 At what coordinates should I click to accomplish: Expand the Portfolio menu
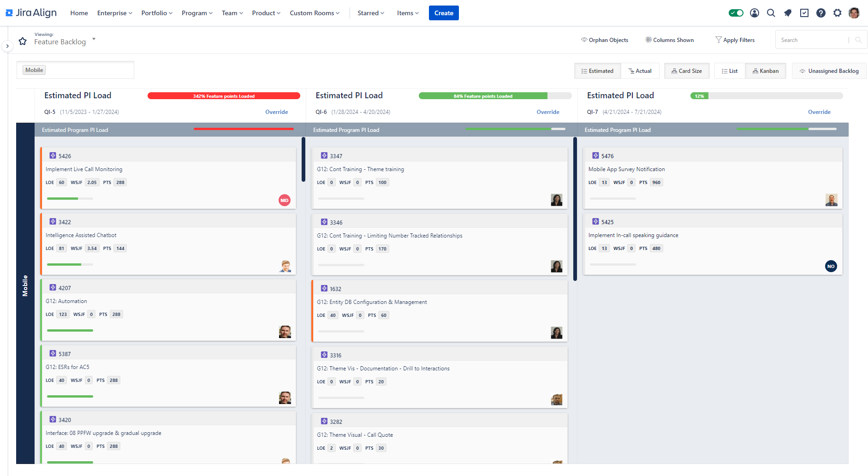pyautogui.click(x=157, y=13)
